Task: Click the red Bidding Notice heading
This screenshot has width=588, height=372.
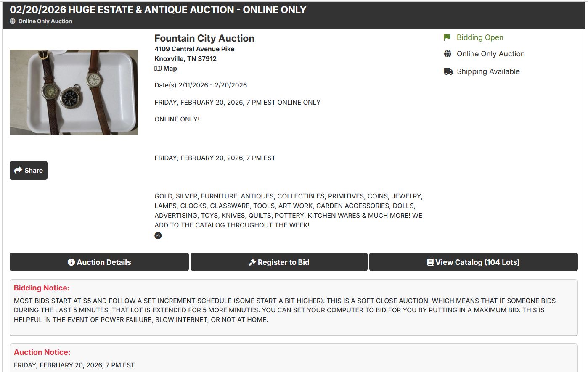Action: pyautogui.click(x=42, y=288)
